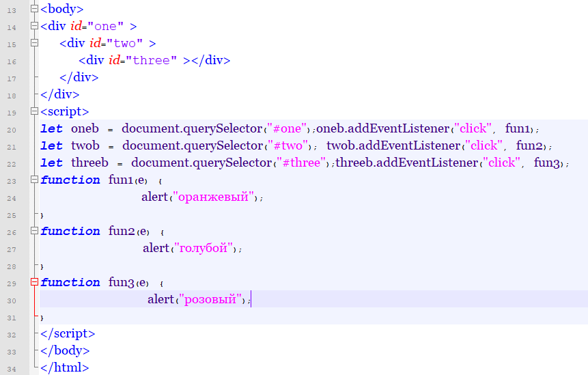Click the closing </script> tag
Viewport: 588px width, 375px height.
(68, 334)
